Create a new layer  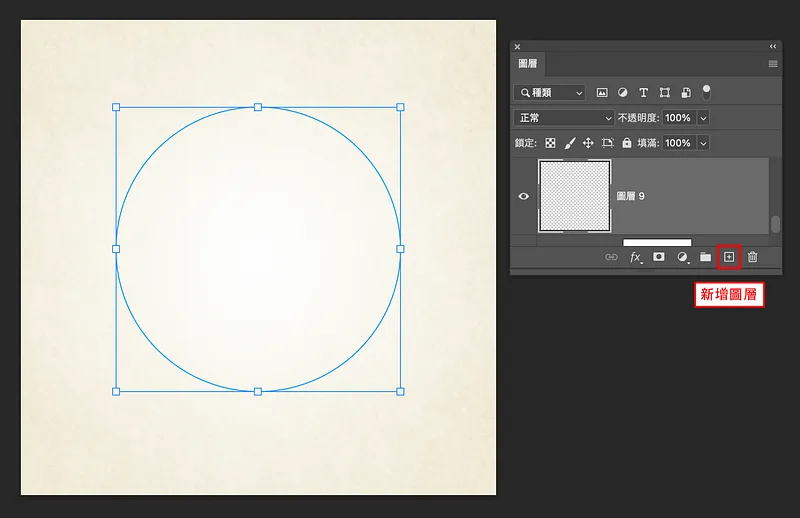[729, 257]
